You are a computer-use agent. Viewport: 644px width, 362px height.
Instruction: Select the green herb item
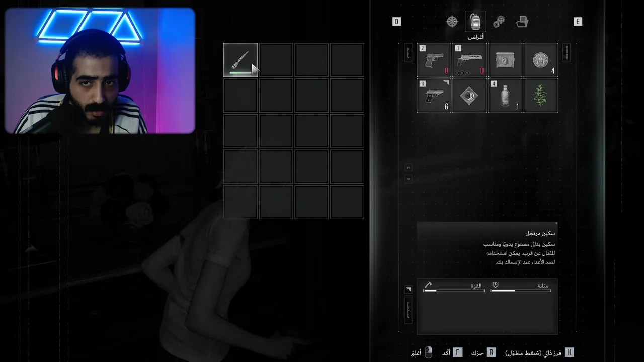[540, 95]
